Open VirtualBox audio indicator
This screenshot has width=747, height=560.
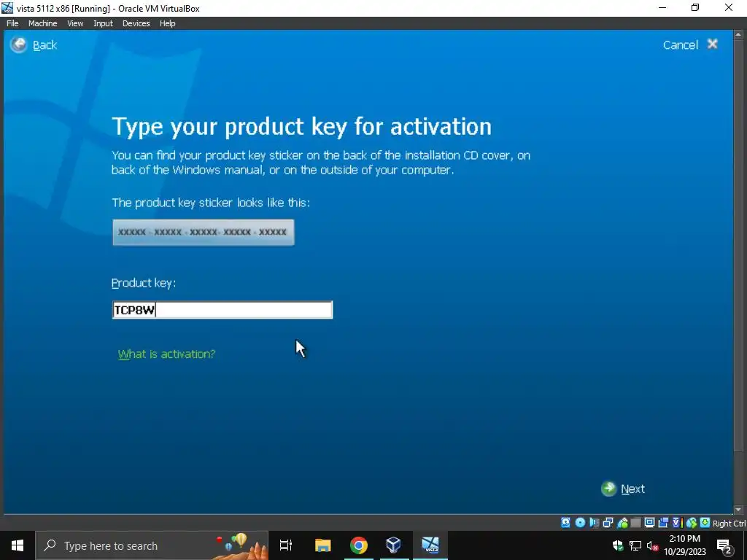[594, 523]
